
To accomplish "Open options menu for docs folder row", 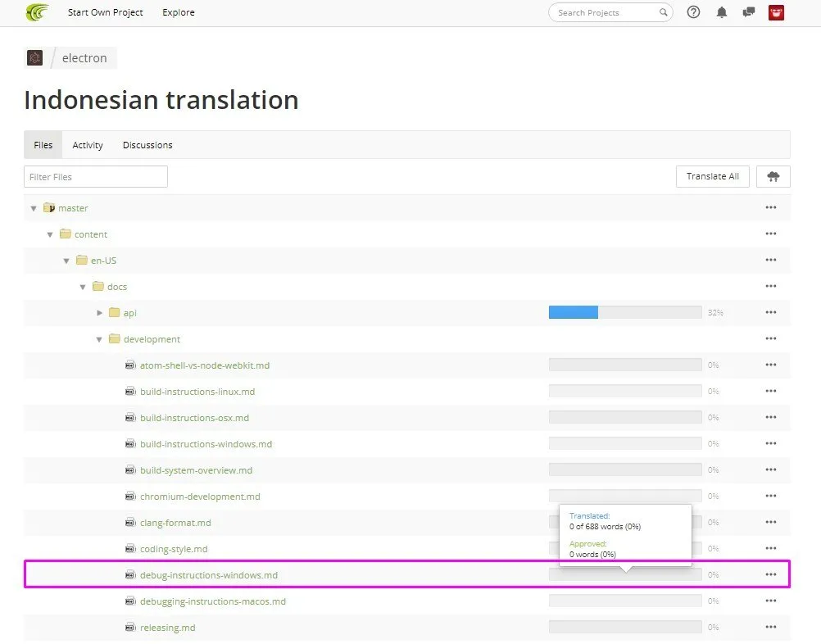I will pyautogui.click(x=771, y=287).
